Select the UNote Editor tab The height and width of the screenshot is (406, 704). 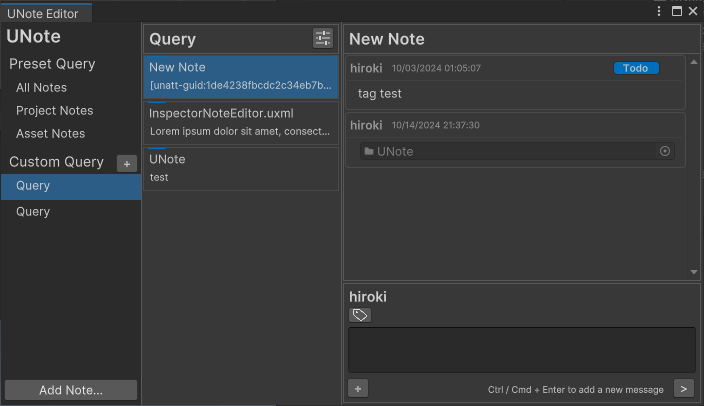tap(43, 14)
